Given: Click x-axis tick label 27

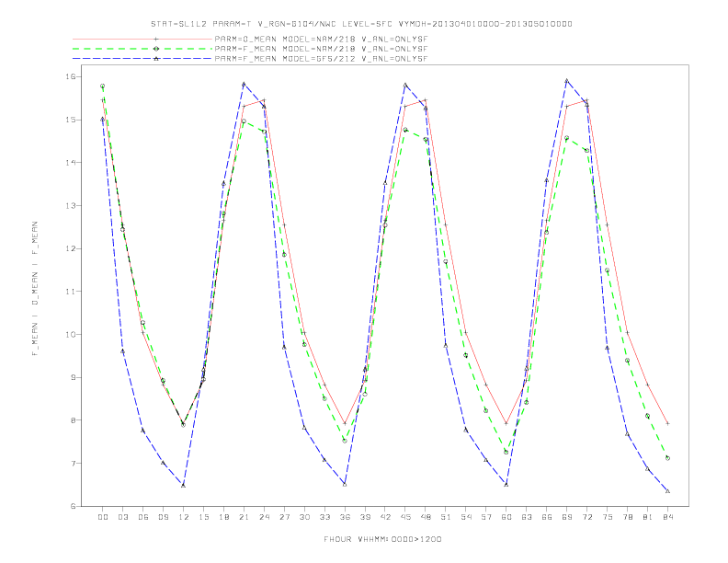Looking at the screenshot, I should 284,517.
